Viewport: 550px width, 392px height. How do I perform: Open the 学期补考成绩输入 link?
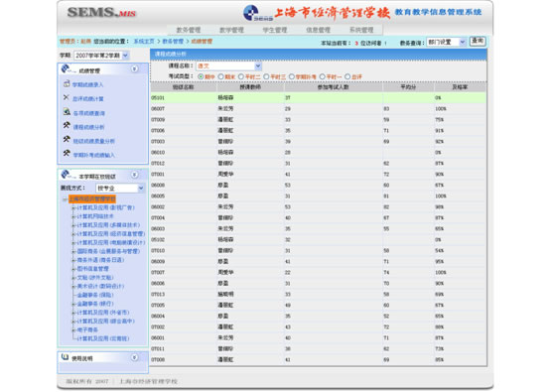pos(93,155)
